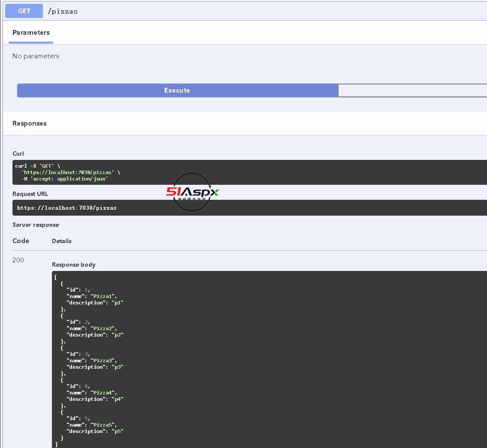Image resolution: width=487 pixels, height=448 pixels.
Task: Click the Request URL box showing https://localhost:7038/pizzas
Action: (67, 208)
